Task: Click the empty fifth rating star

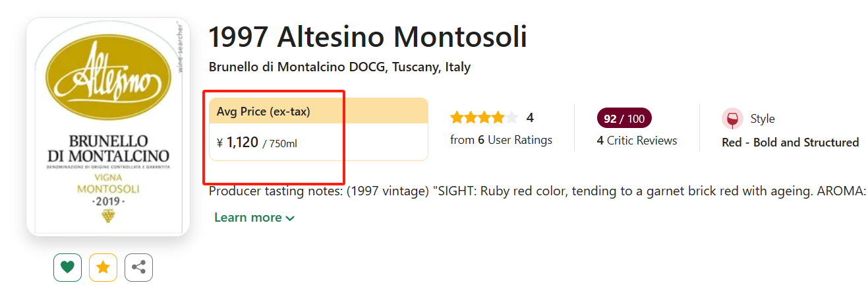Action: 512,118
